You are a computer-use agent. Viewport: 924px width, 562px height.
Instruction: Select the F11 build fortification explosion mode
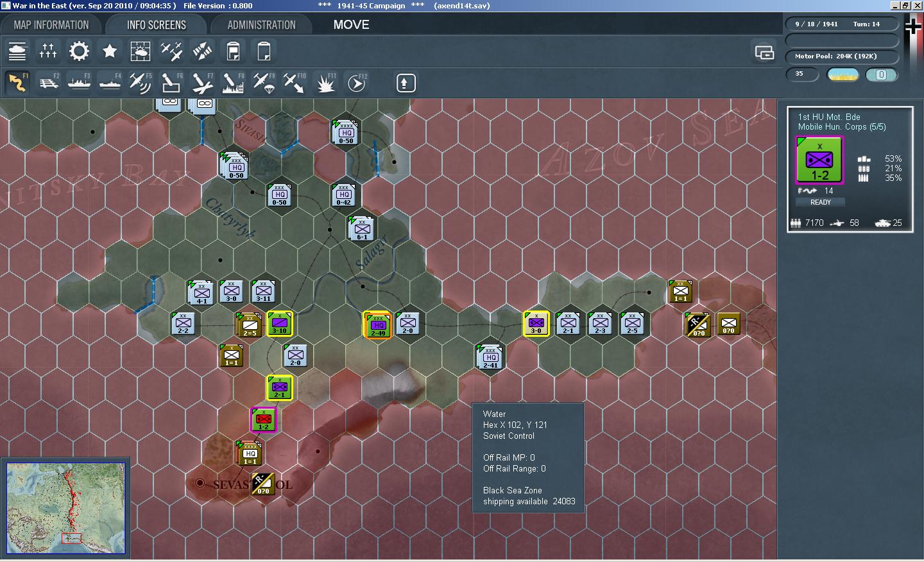pyautogui.click(x=325, y=83)
